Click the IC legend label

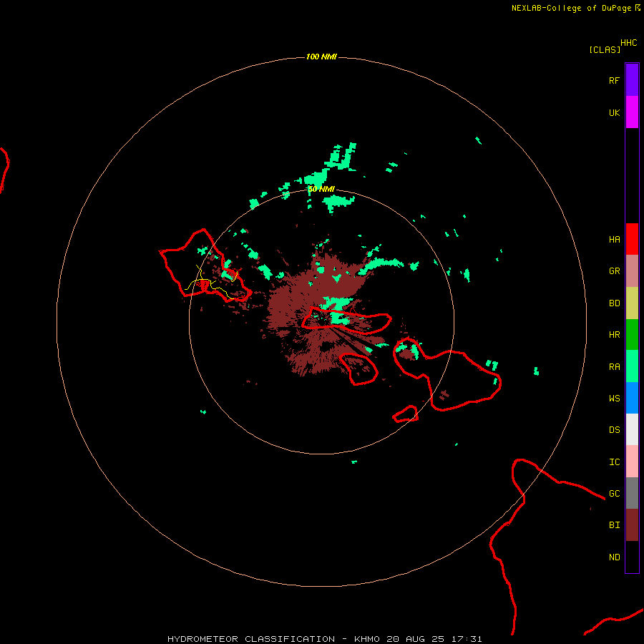coord(614,462)
